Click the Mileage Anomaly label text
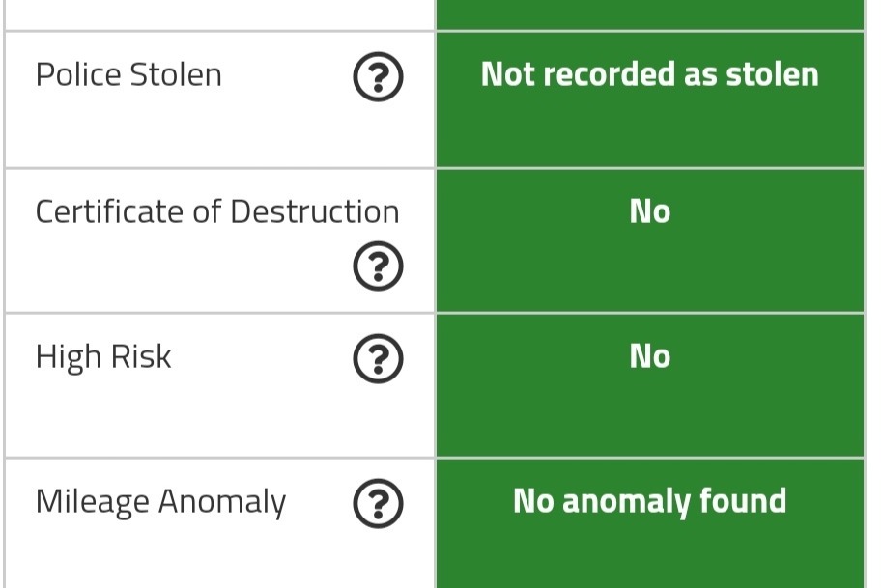 point(160,502)
